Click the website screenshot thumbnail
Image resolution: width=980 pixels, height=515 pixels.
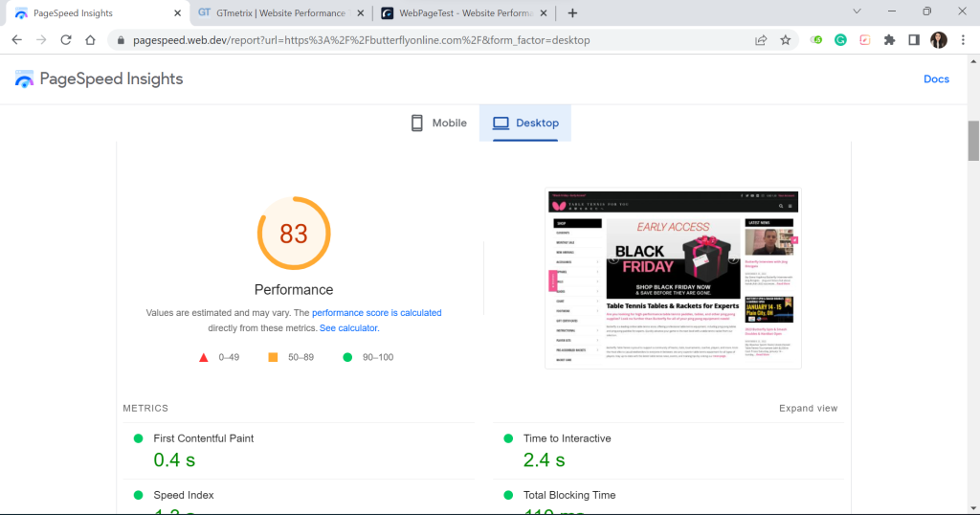coord(673,279)
